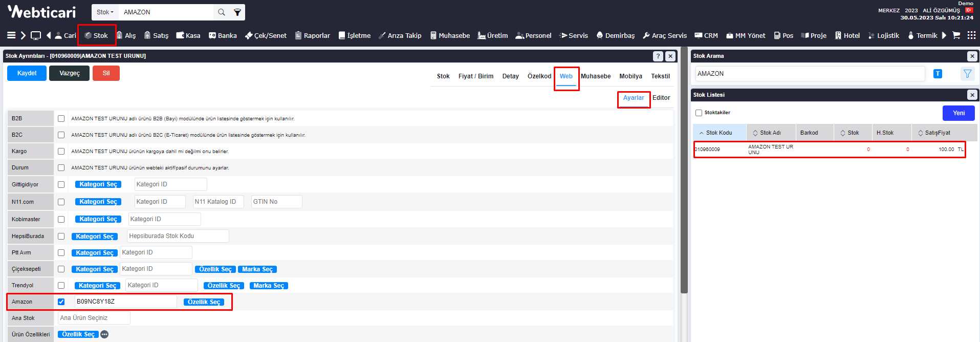Open the Servis module
The width and height of the screenshot is (980, 342).
(574, 35)
